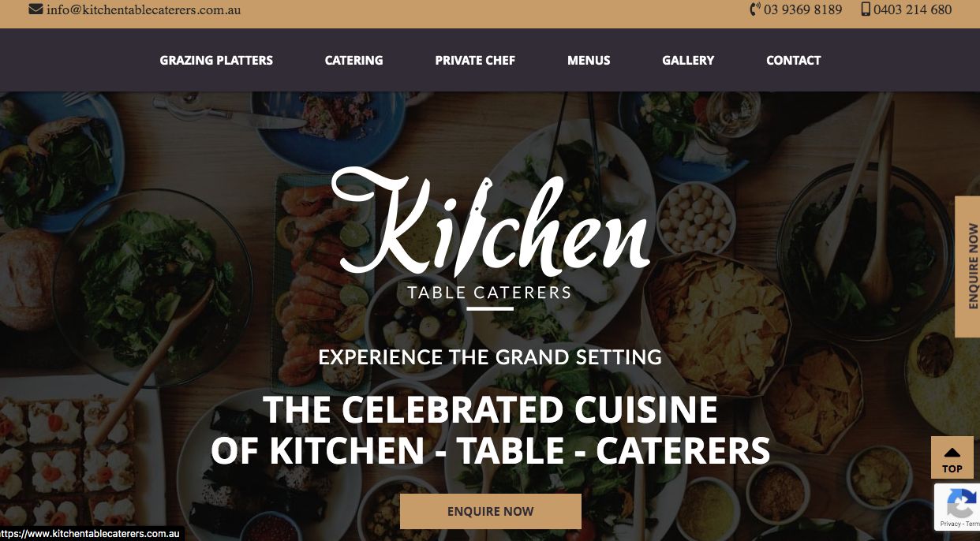Click the reCAPTCHA Privacy link
This screenshot has width=980, height=541.
tap(950, 524)
